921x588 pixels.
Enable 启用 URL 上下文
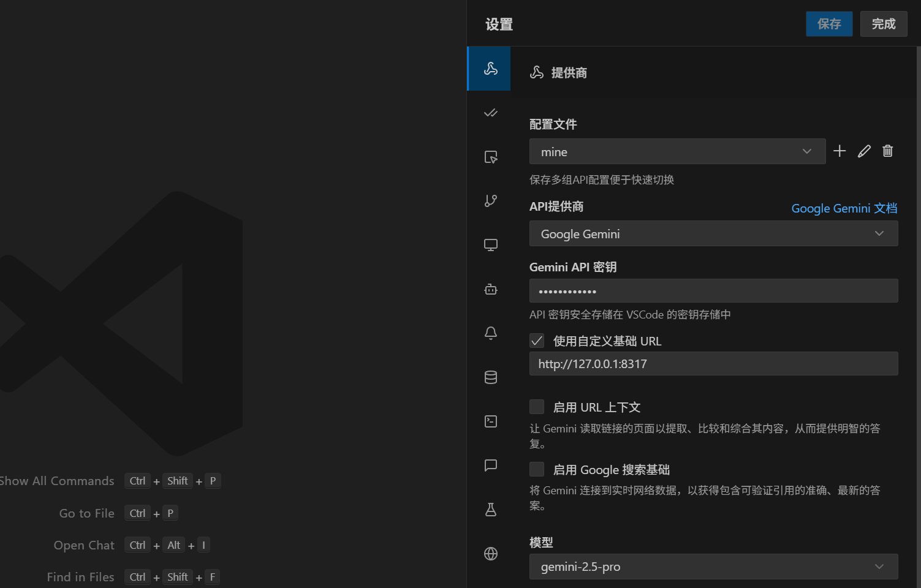pos(537,406)
